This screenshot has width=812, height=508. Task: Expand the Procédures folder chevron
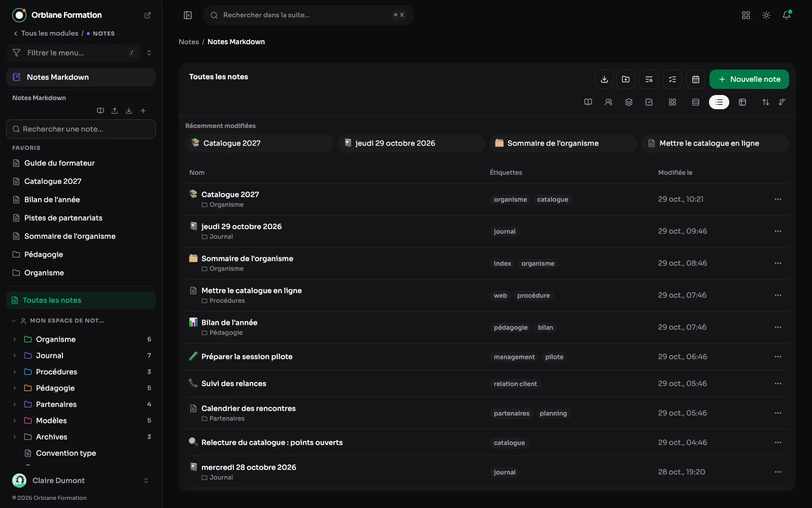[x=15, y=372]
